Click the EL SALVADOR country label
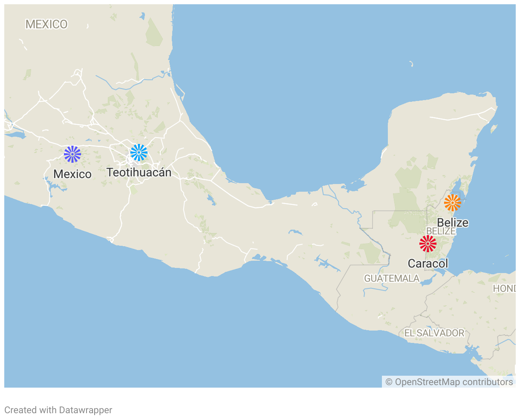The width and height of the screenshot is (520, 420). tap(434, 333)
